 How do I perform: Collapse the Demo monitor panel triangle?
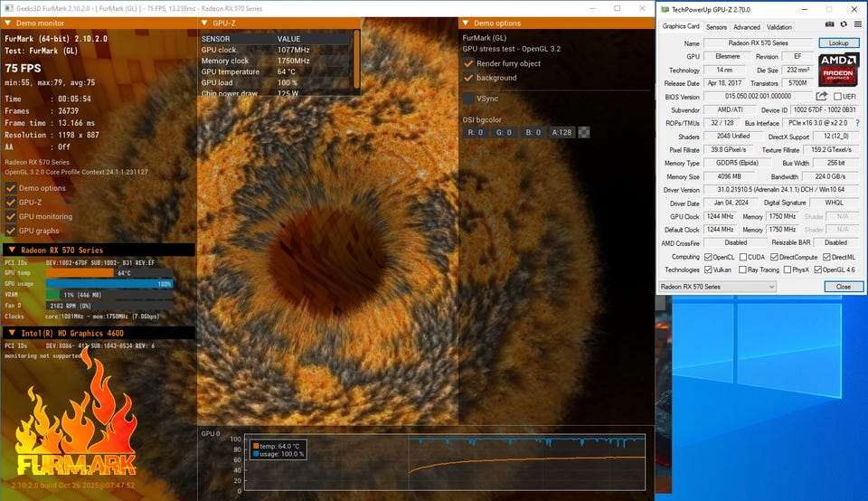(x=8, y=23)
